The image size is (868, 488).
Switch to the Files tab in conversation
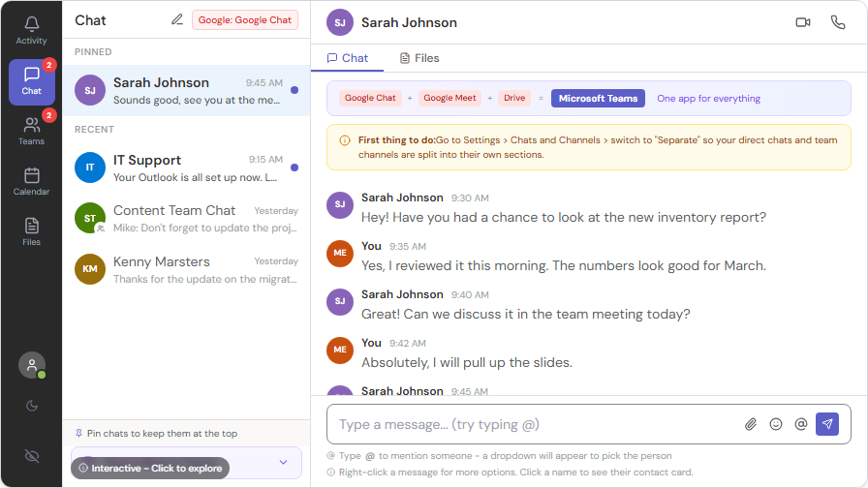click(x=419, y=58)
